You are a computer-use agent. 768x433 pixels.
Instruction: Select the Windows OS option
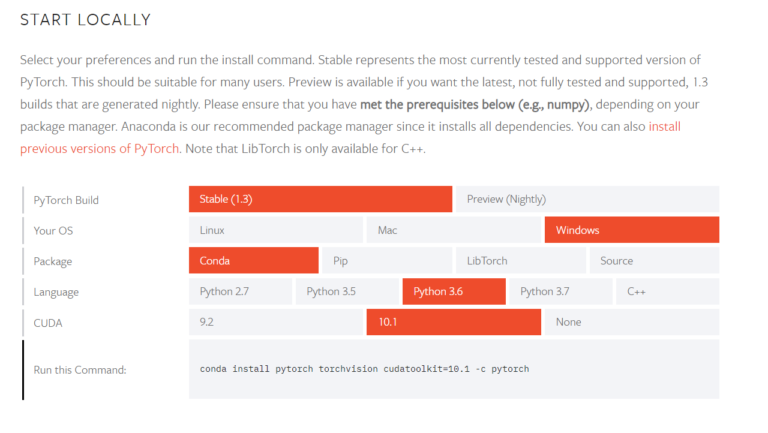pos(632,230)
